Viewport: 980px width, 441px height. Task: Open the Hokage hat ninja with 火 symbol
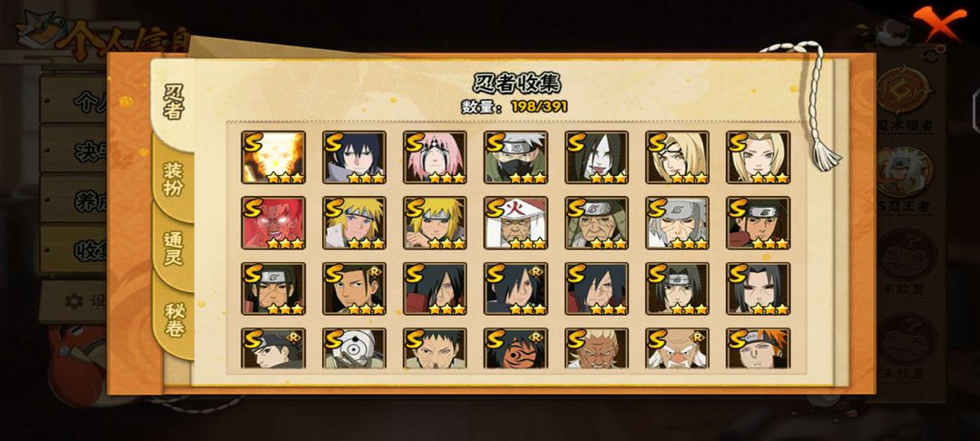pyautogui.click(x=515, y=223)
